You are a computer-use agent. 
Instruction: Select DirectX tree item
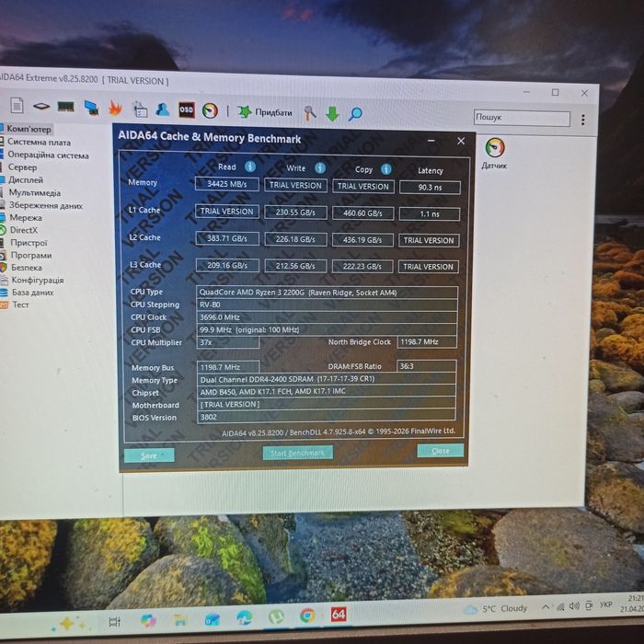click(x=24, y=230)
